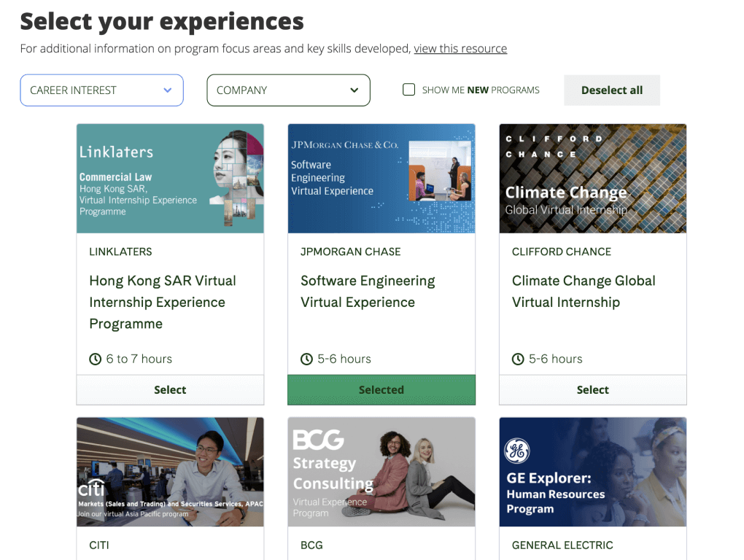
Task: Select the Clifford Chance Climate Change internship
Action: (x=592, y=390)
